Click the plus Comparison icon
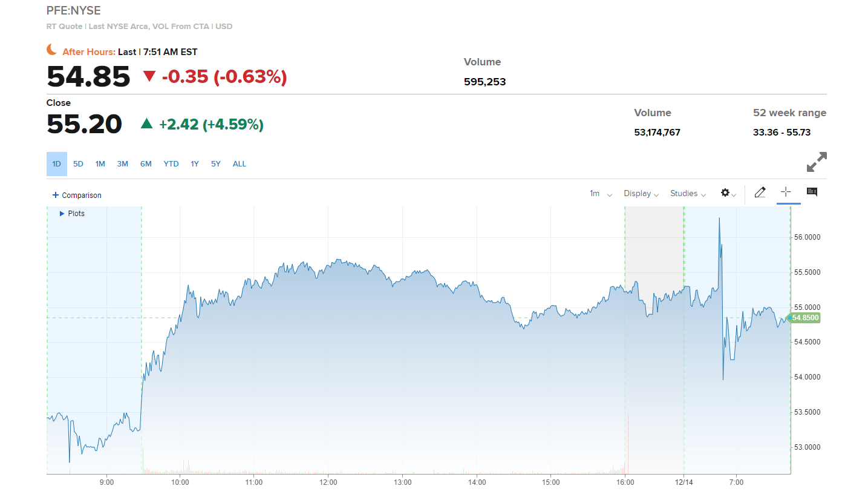The height and width of the screenshot is (503, 868). pos(56,195)
